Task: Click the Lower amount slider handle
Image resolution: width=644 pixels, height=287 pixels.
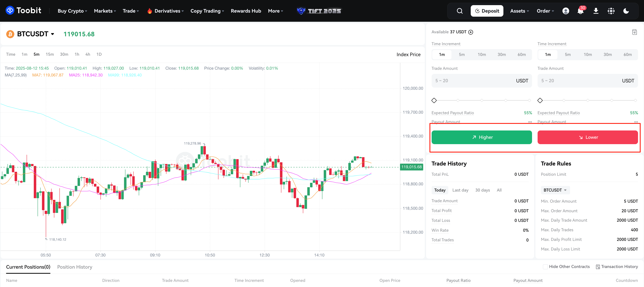Action: [540, 100]
